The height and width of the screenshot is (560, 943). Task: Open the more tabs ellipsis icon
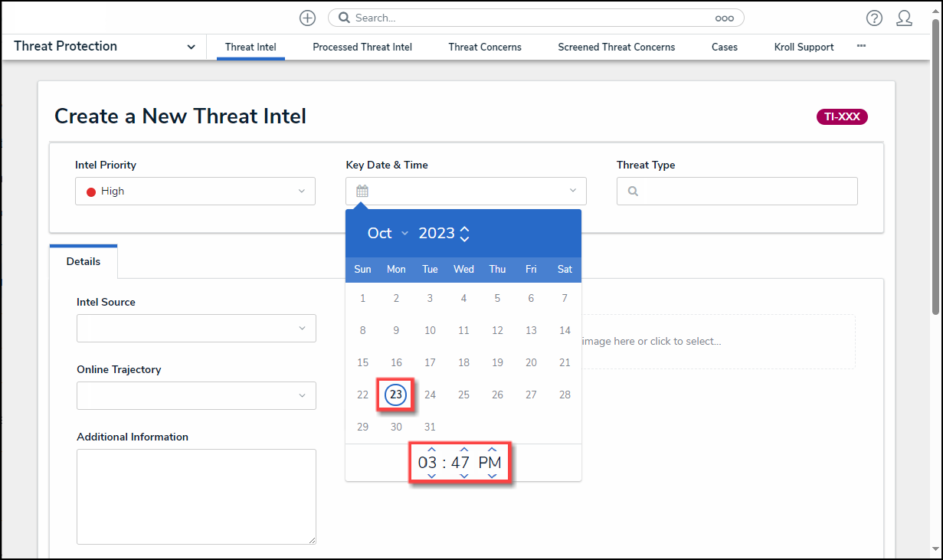coord(861,46)
